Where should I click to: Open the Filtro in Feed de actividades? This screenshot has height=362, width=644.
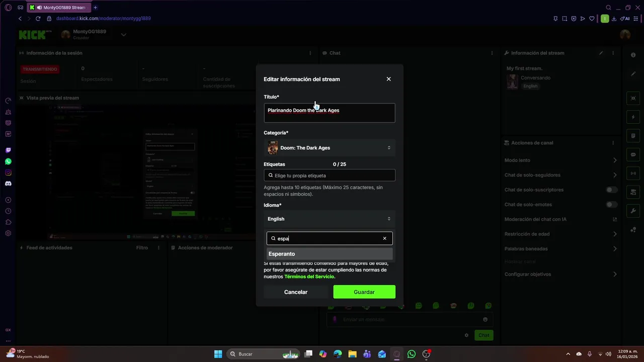[142, 248]
